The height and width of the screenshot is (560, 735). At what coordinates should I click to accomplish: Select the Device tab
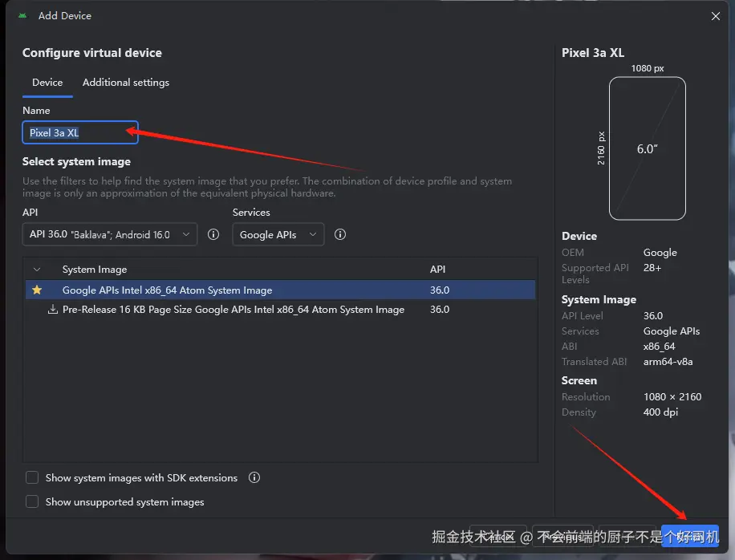point(47,82)
